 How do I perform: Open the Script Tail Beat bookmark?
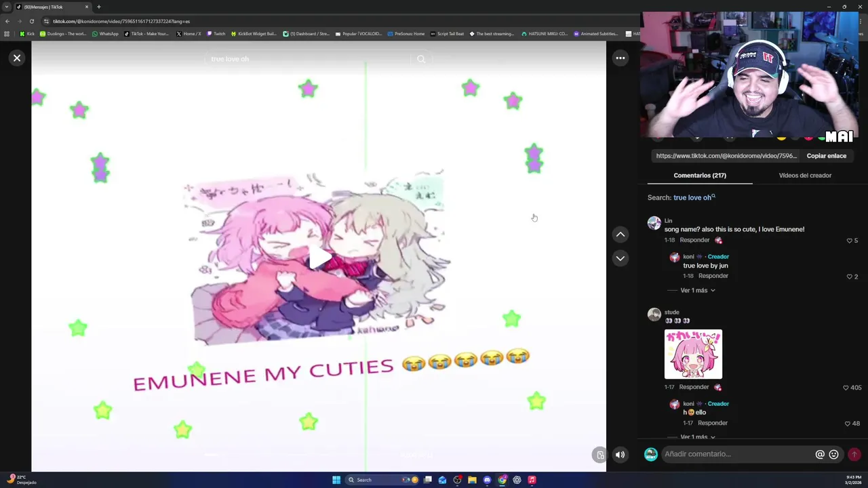[x=448, y=34]
